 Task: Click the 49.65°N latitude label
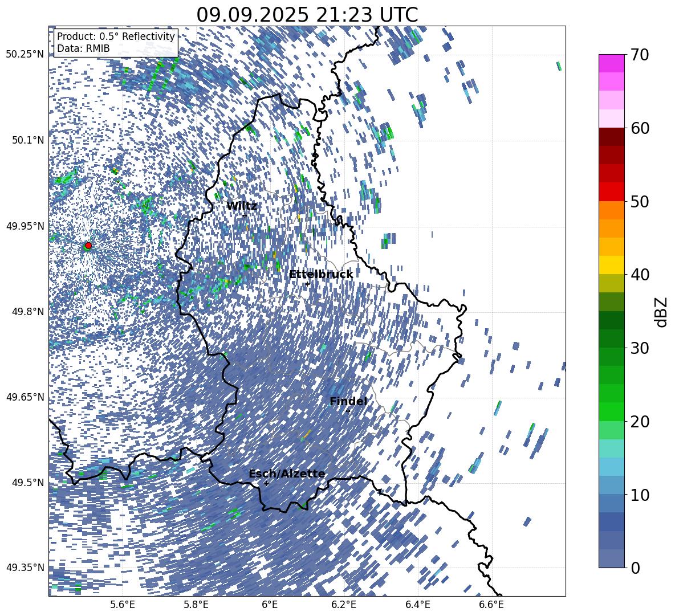[25, 397]
